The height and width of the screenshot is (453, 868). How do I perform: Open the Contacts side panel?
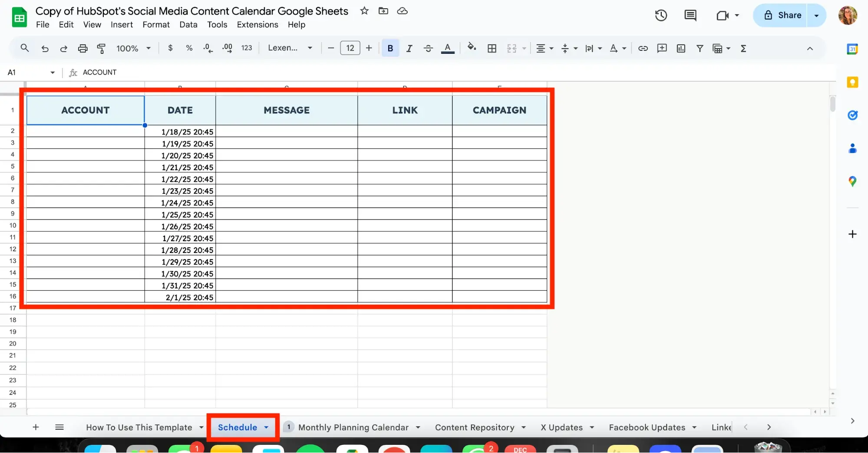click(x=852, y=148)
